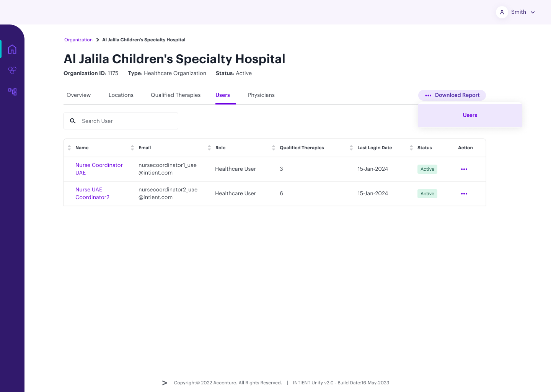The height and width of the screenshot is (392, 551).
Task: Click the hexagon cluster sidebar icon
Action: point(12,70)
